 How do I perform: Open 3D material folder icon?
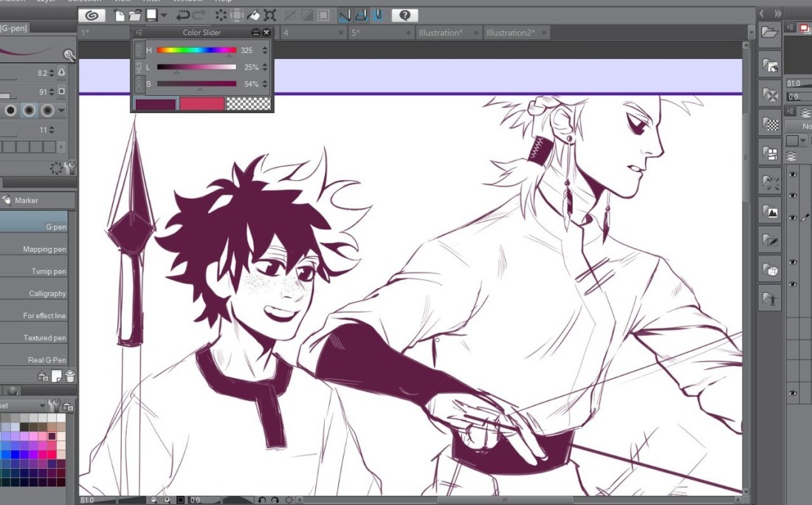tap(770, 270)
